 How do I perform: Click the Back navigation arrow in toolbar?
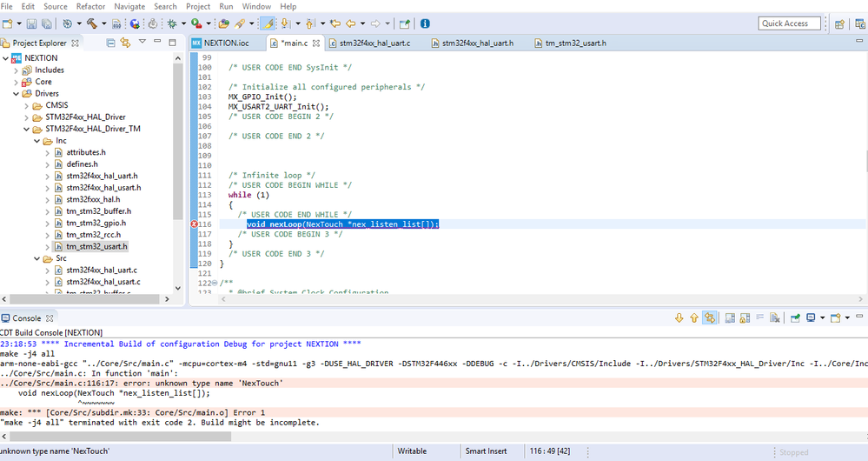[350, 23]
